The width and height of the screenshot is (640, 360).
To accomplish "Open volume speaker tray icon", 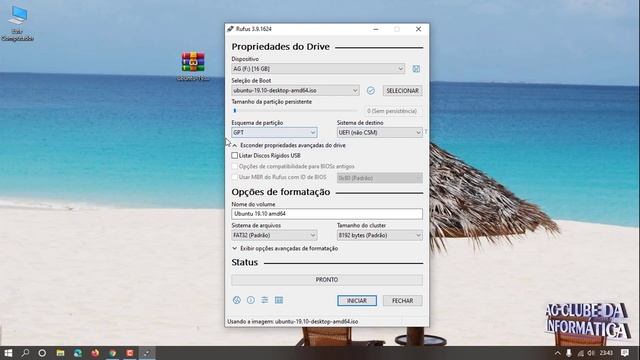I will tap(591, 353).
